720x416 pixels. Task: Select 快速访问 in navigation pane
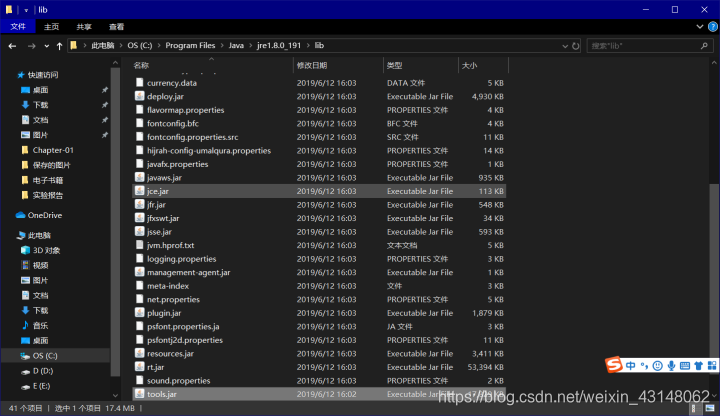coord(43,75)
